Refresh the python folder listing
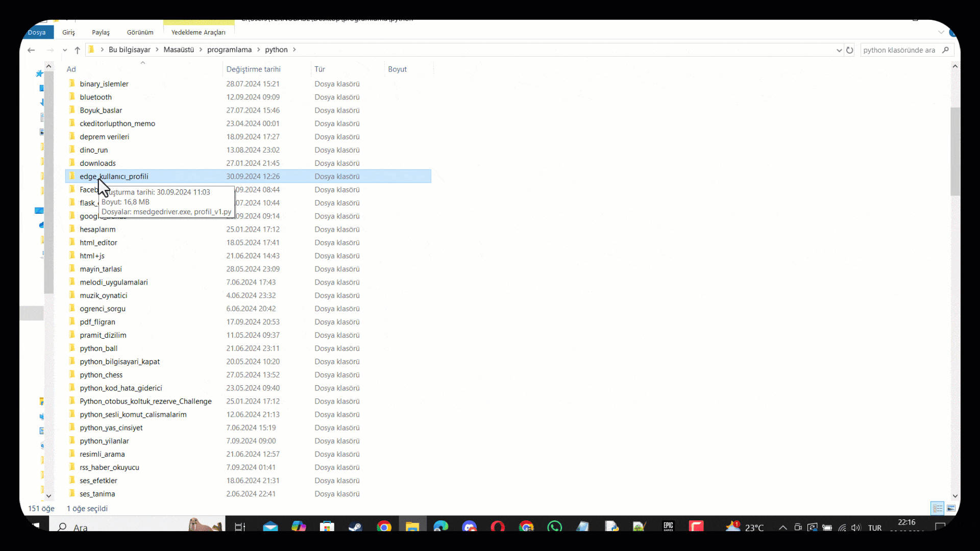The image size is (980, 551). 849,50
